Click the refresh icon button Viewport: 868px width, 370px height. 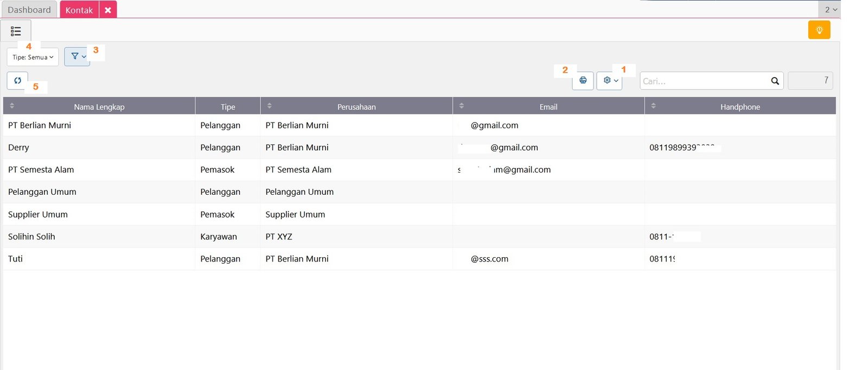(x=17, y=80)
